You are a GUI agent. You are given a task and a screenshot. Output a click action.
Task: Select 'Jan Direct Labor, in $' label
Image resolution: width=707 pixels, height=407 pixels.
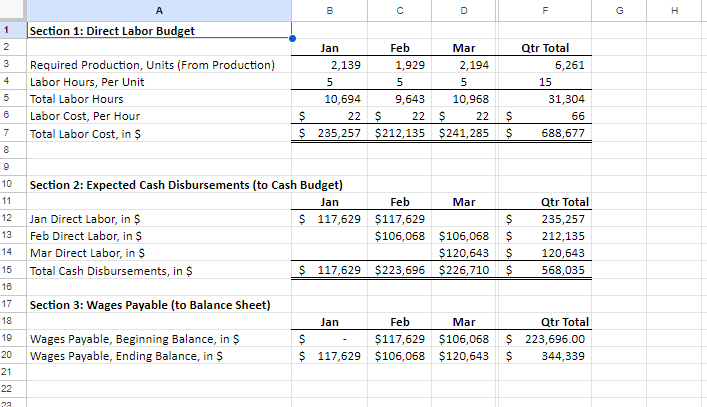159,219
